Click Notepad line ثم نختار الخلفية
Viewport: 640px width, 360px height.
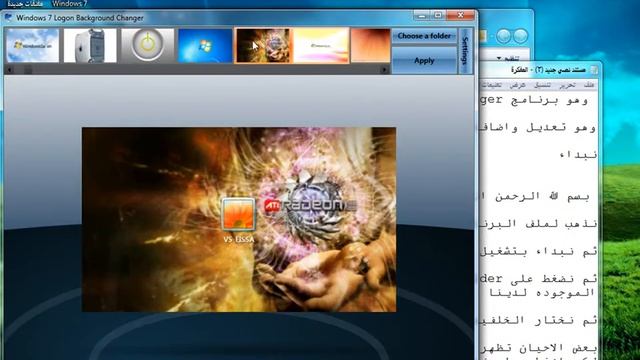[x=538, y=320]
